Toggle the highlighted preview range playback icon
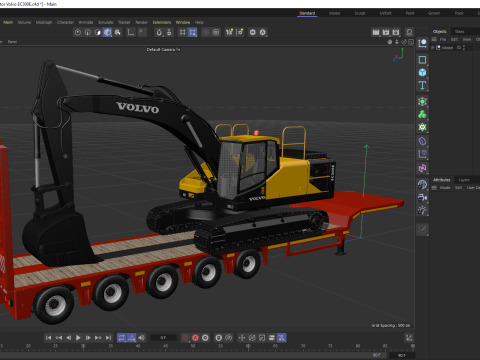The width and height of the screenshot is (480, 360). 131,338
